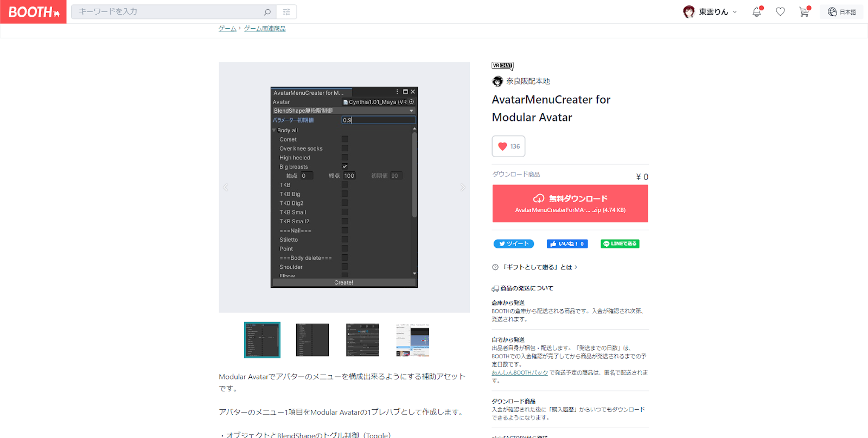The width and height of the screenshot is (868, 438).
Task: Go to ゲーム breadcrumb link
Action: pyautogui.click(x=227, y=29)
